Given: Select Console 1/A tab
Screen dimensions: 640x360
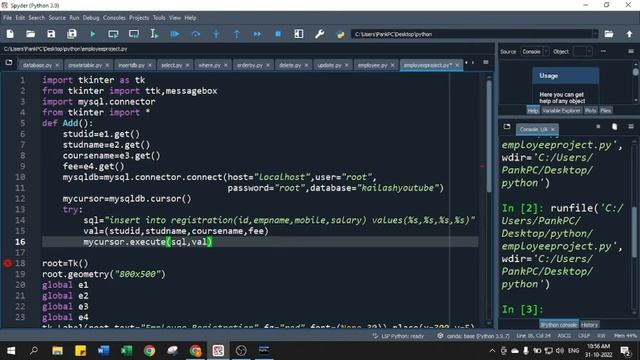Looking at the screenshot, I should tap(537, 129).
